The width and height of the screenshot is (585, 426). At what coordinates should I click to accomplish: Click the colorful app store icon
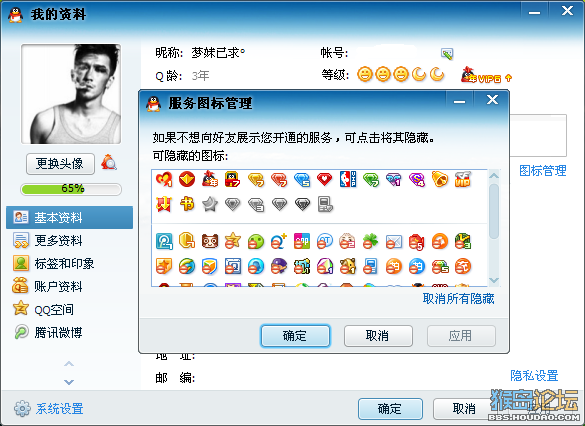click(x=302, y=241)
